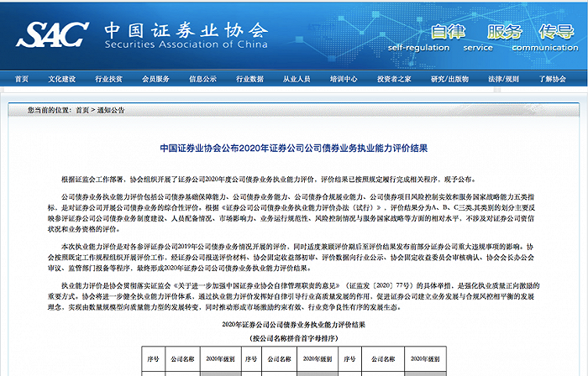The width and height of the screenshot is (588, 376).
Task: Click the SAC logo in the header
Action: pos(52,34)
